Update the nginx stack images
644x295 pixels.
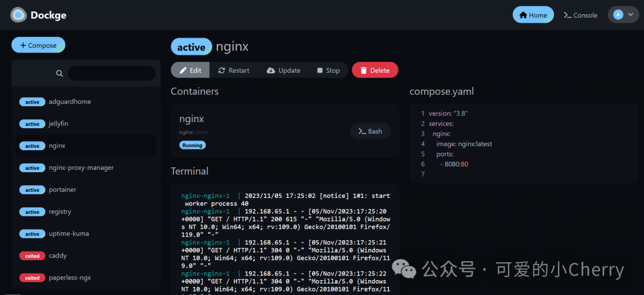283,70
